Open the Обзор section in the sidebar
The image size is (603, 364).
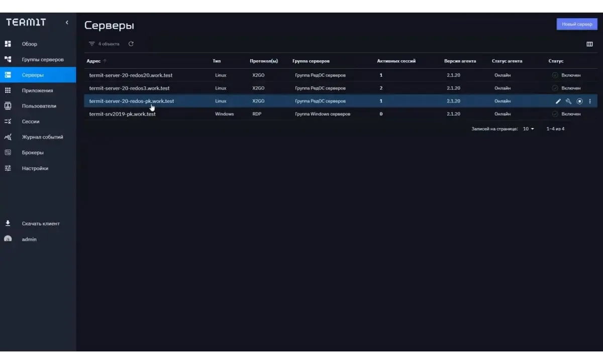pos(29,44)
